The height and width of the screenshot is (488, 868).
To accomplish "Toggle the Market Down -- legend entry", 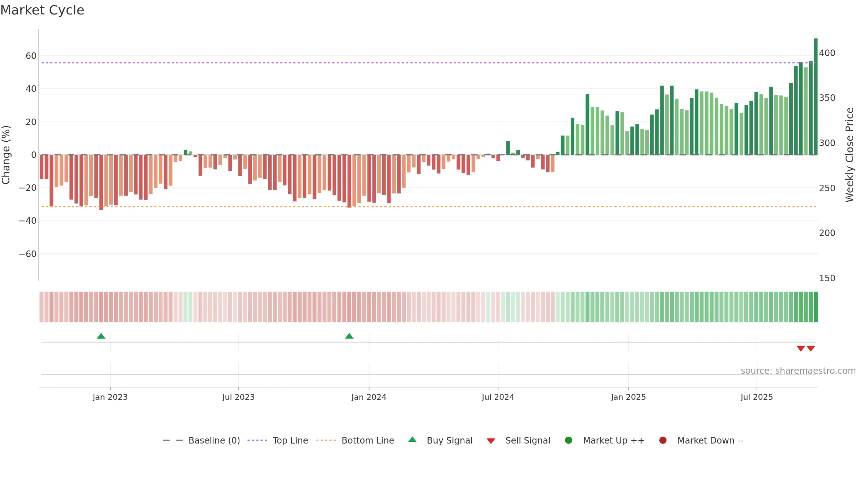I will 701,440.
